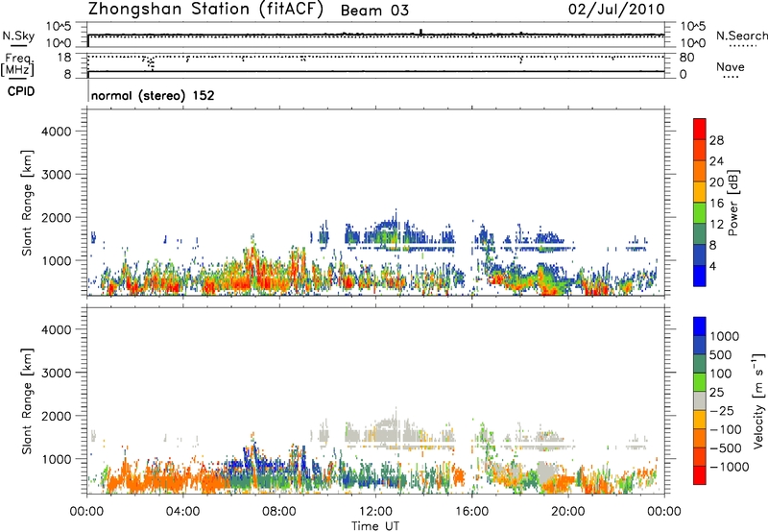
Task: Click the '18' tick on frequency axis
Action: tap(64, 58)
